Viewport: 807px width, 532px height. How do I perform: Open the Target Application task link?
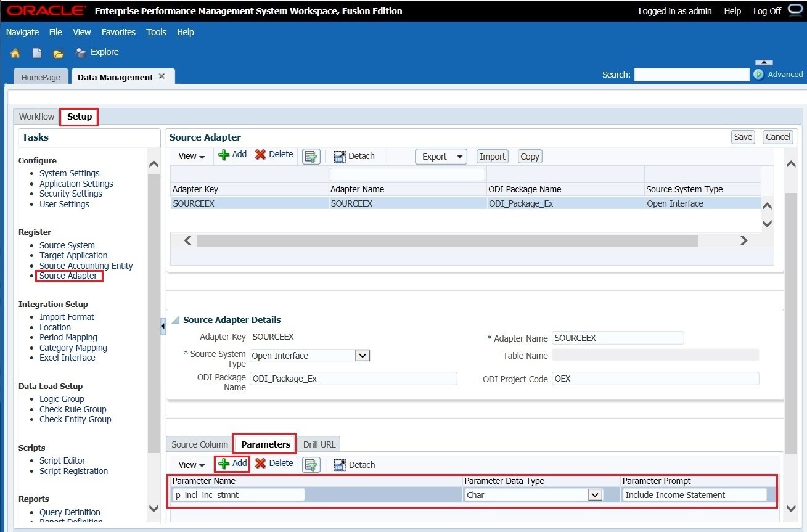pyautogui.click(x=73, y=255)
